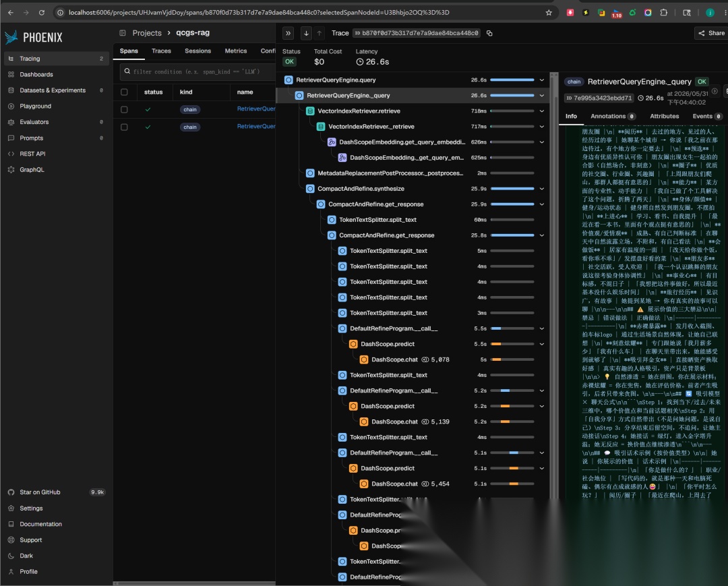Collapse VectorIndexRetriever.retrieve span
The image size is (728, 586).
point(542,111)
